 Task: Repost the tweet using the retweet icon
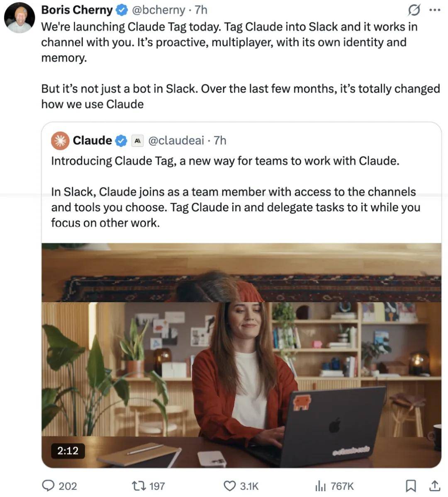(x=139, y=486)
